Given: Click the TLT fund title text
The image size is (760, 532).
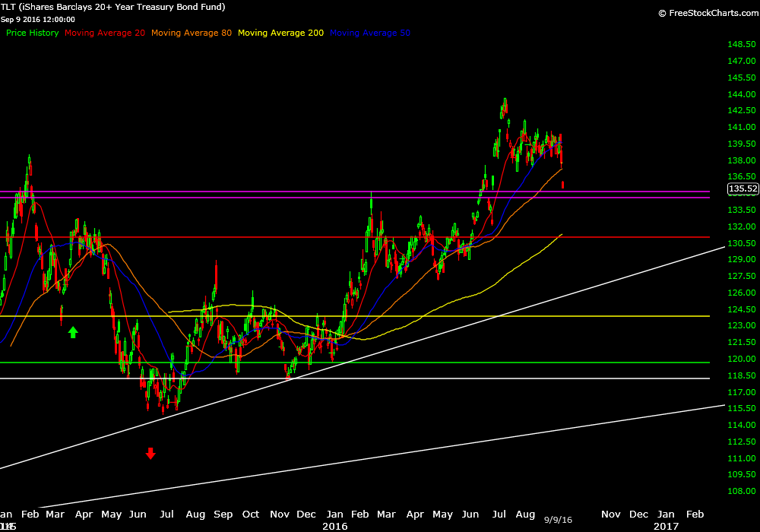Looking at the screenshot, I should click(112, 7).
